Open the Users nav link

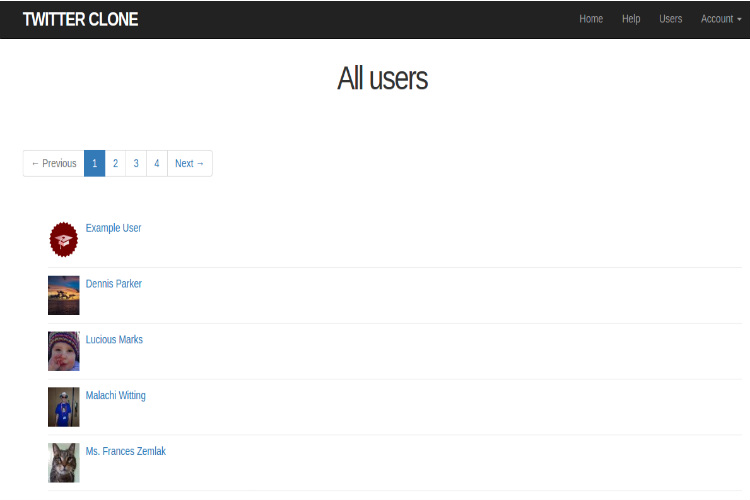(x=670, y=19)
